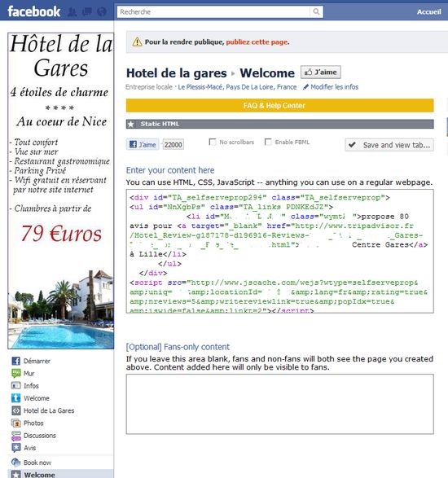Click the 'publiez cette page' link
Viewport: 448px width, 478px height.
[257, 42]
